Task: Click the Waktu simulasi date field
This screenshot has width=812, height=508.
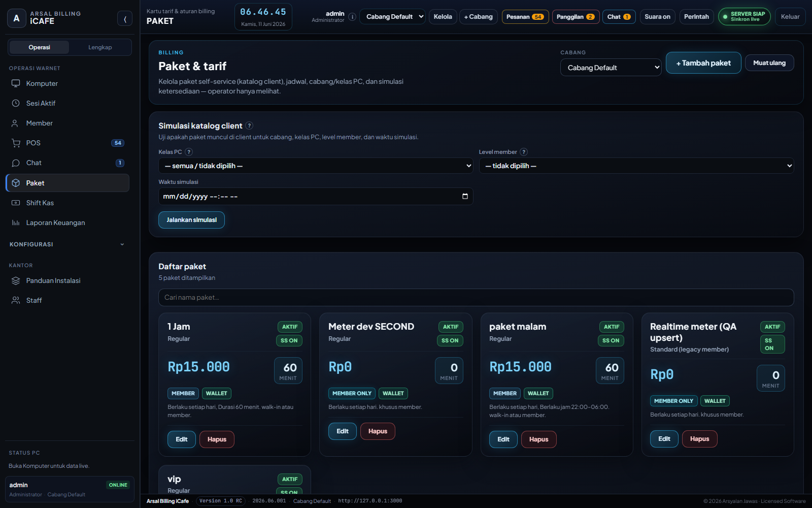Action: point(316,196)
